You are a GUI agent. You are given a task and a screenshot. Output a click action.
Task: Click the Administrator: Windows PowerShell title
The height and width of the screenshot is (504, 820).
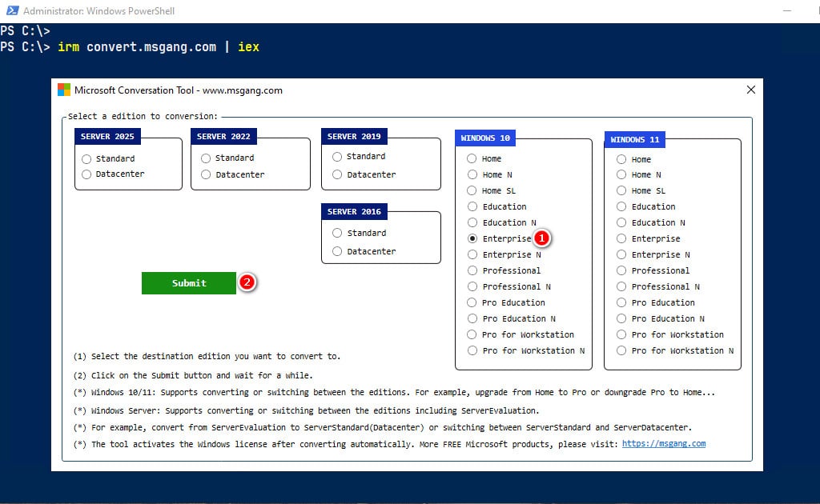pos(98,11)
